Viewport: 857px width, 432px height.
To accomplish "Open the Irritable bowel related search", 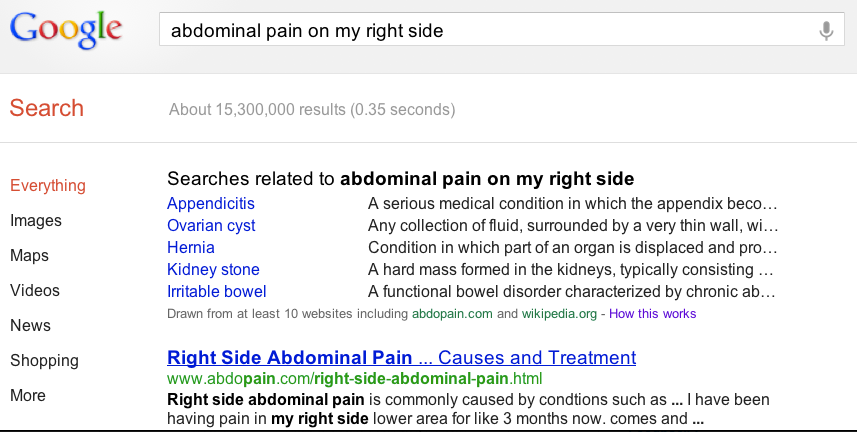I will [x=217, y=292].
